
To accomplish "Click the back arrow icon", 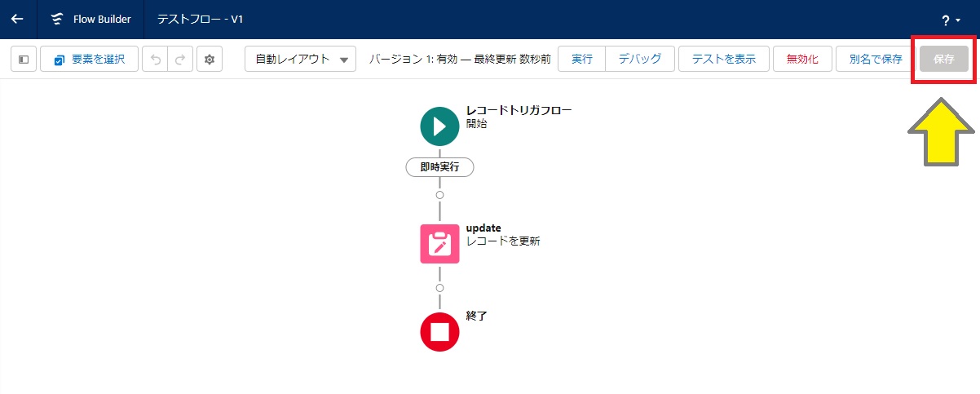I will point(17,19).
